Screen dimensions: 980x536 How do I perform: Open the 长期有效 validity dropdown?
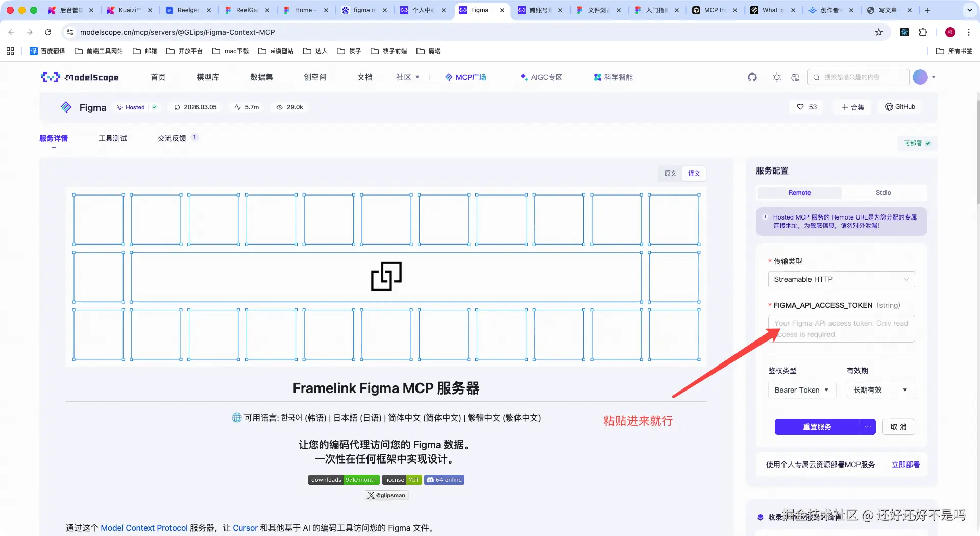pos(880,390)
